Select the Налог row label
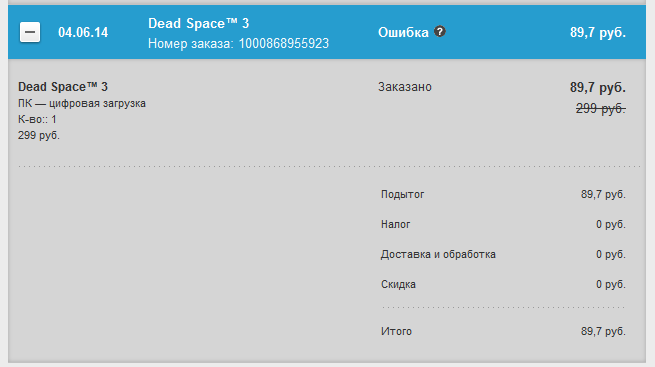The height and width of the screenshot is (367, 655). 396,225
